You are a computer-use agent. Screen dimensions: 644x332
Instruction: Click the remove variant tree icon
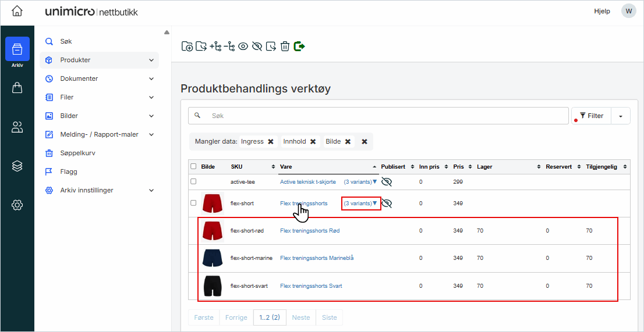[229, 47]
